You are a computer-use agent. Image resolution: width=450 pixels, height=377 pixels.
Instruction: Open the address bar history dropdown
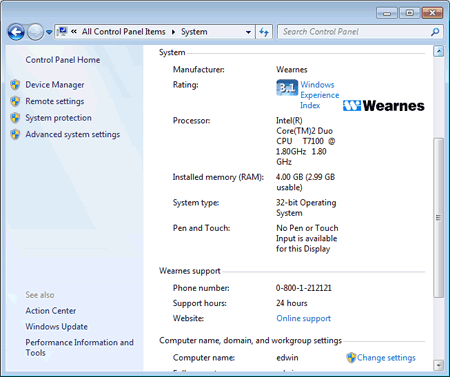[x=248, y=32]
